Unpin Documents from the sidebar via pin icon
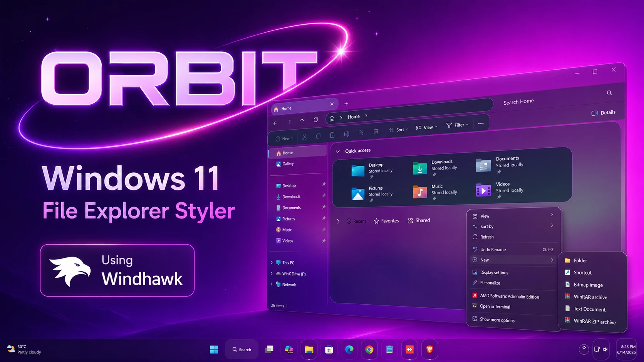 [x=324, y=207]
